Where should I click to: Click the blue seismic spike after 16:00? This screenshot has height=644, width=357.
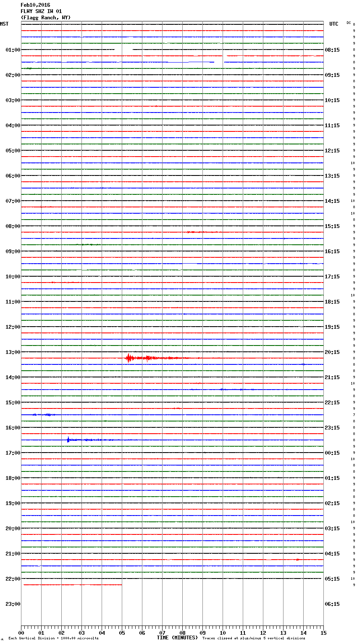pyautogui.click(x=68, y=440)
